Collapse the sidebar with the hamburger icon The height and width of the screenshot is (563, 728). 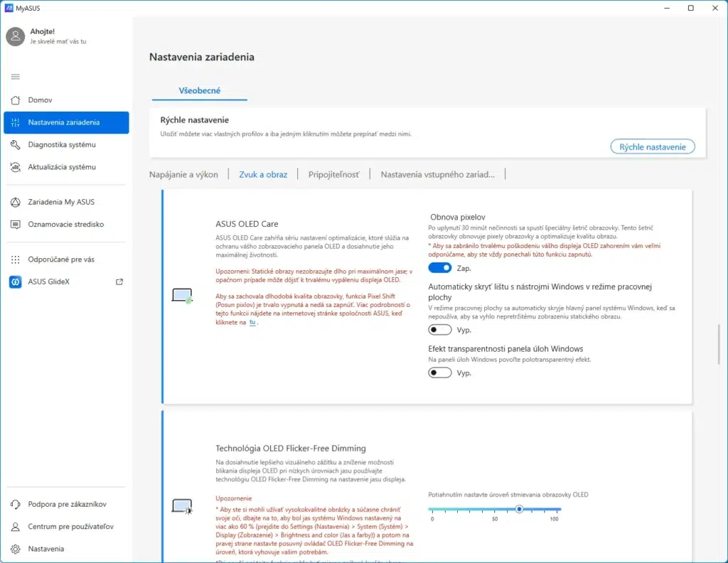point(16,77)
